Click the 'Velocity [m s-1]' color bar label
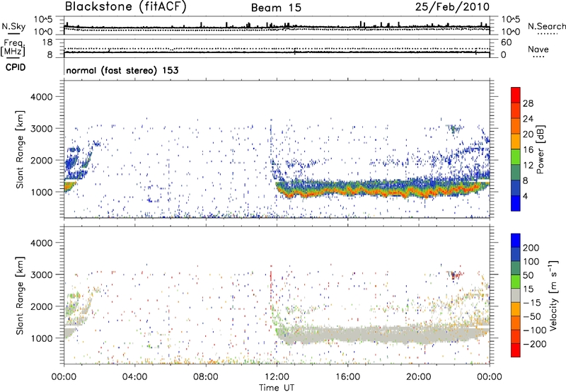Image resolution: width=566 pixels, height=392 pixels. [553, 296]
